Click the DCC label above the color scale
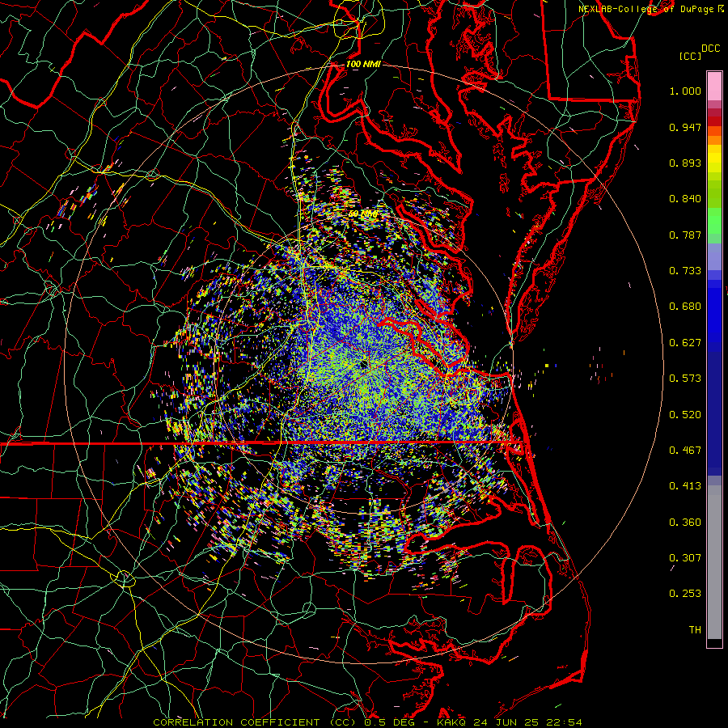The width and height of the screenshot is (728, 728). coord(710,49)
